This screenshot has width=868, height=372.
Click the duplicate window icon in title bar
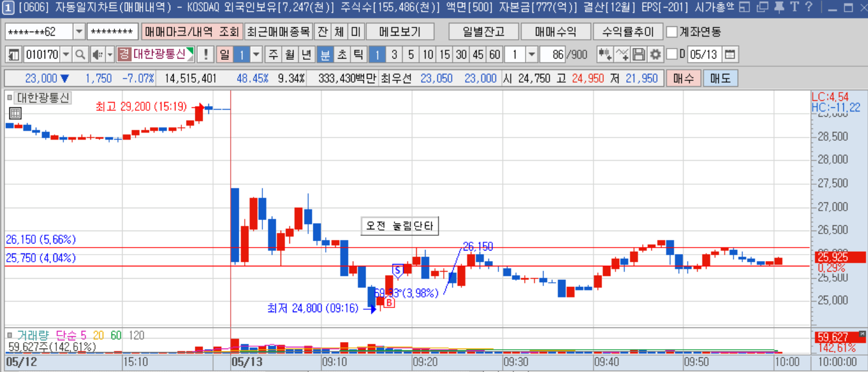tap(762, 8)
